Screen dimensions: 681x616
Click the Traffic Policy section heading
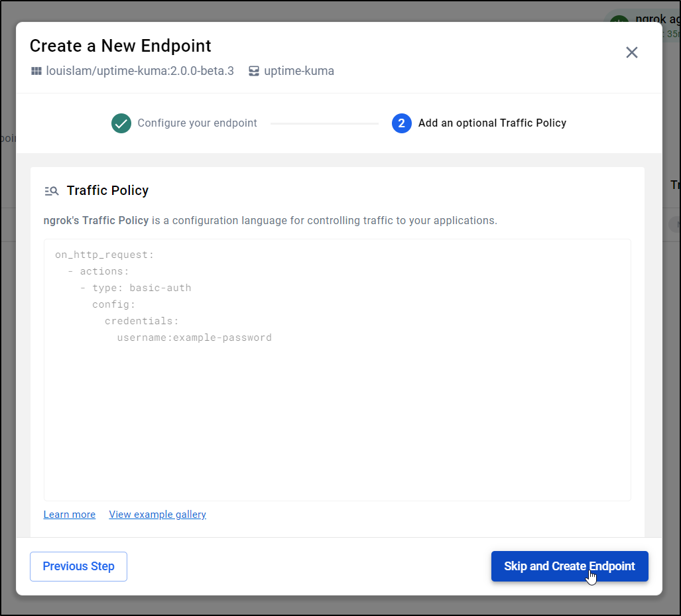pyautogui.click(x=107, y=191)
